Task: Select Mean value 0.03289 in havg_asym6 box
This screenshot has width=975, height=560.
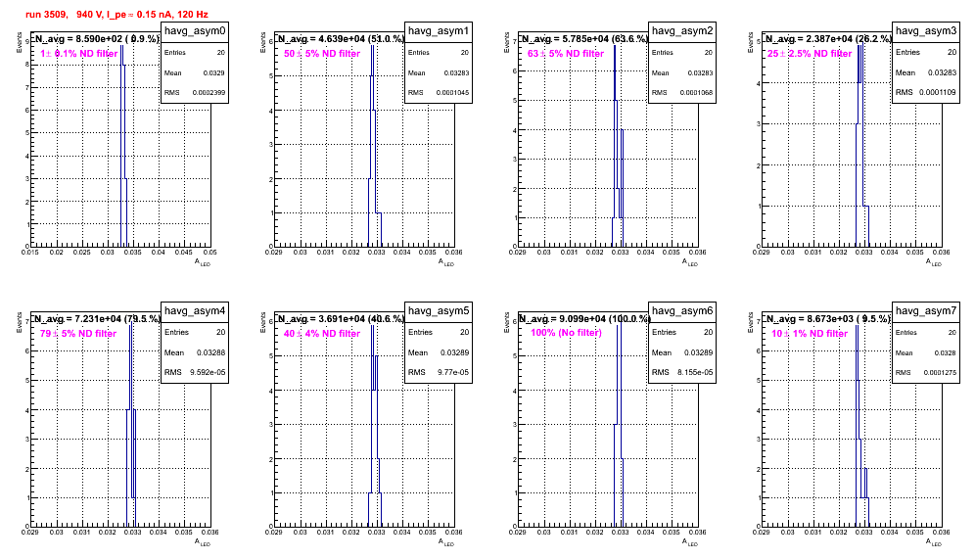Action: 698,352
